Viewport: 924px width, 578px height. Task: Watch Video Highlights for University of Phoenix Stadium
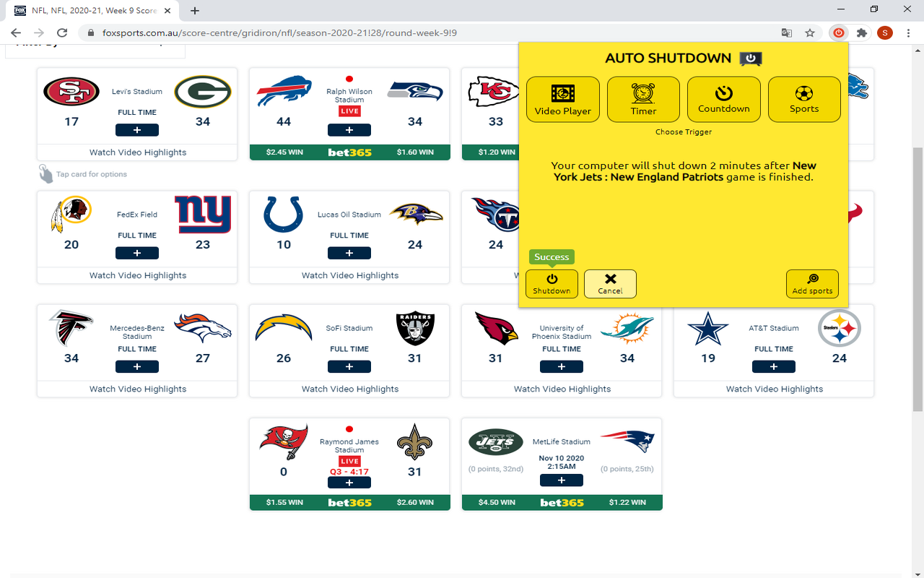pyautogui.click(x=562, y=389)
